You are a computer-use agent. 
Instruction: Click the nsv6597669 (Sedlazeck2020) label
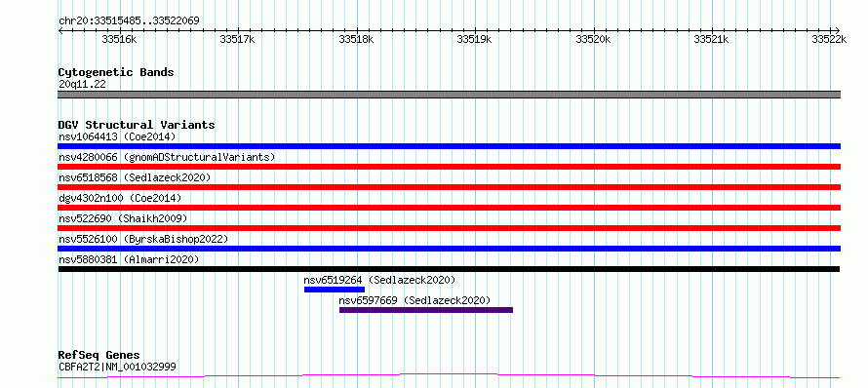[x=415, y=300]
